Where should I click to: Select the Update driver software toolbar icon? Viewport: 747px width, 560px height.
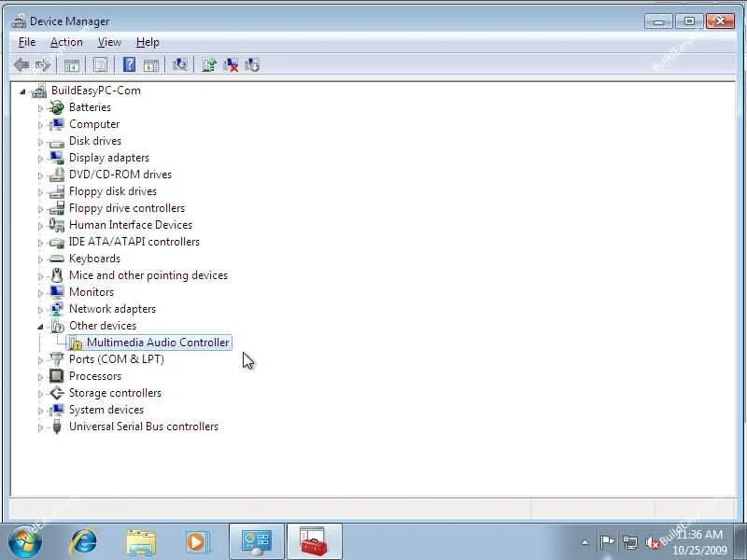[209, 64]
